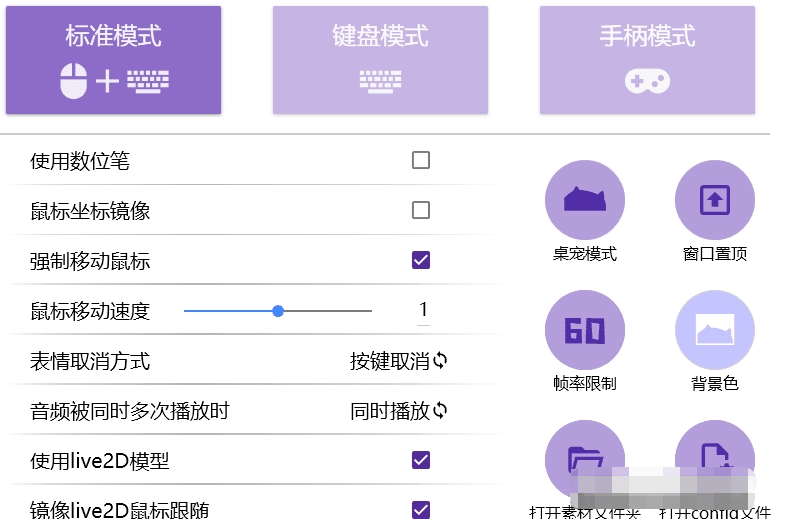Click the mouse speed value field

point(423,310)
